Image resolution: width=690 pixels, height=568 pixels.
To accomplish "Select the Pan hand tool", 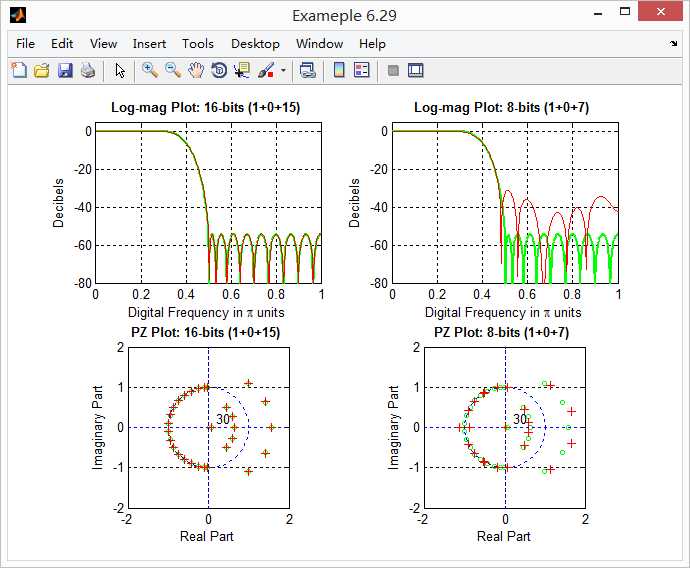I will [x=196, y=70].
